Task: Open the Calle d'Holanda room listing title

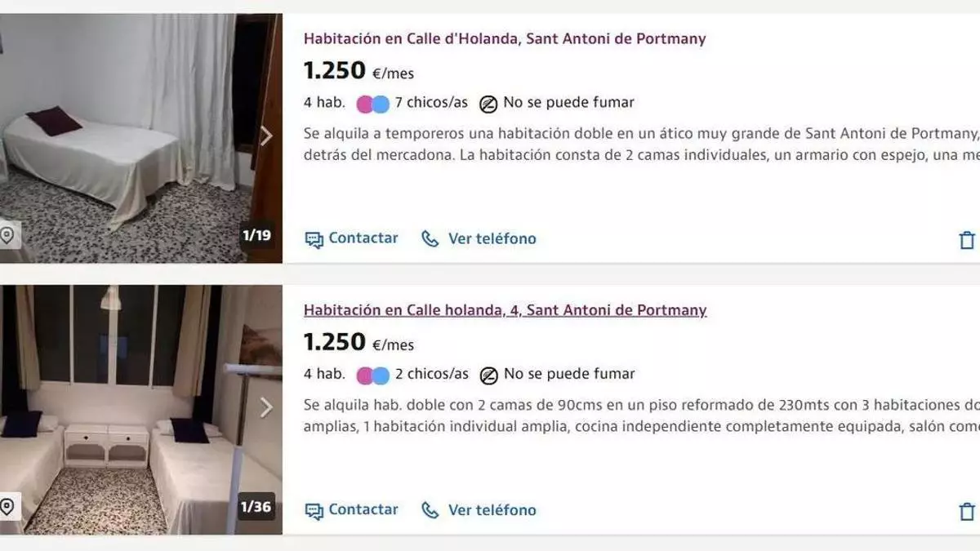Action: coord(504,38)
